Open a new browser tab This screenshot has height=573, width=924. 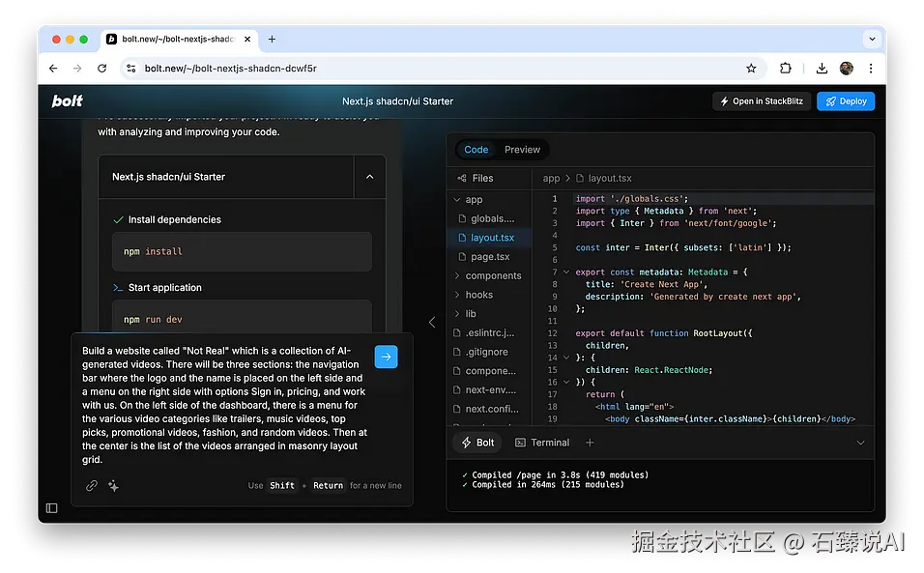(x=272, y=39)
